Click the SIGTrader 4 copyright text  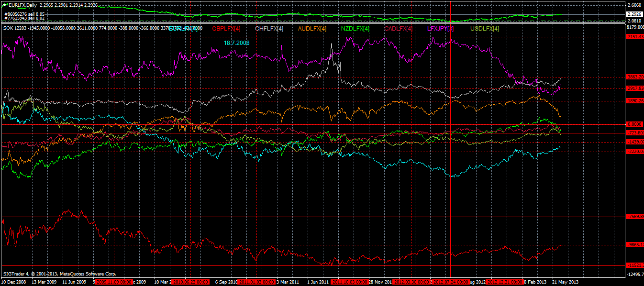pos(60,274)
